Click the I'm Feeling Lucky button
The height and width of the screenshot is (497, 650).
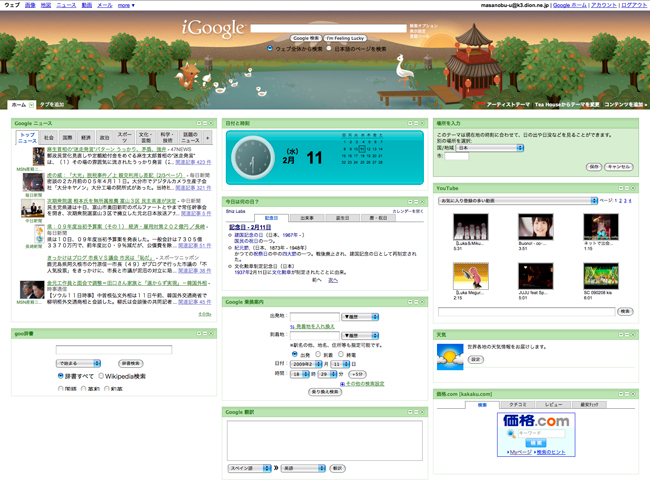345,38
